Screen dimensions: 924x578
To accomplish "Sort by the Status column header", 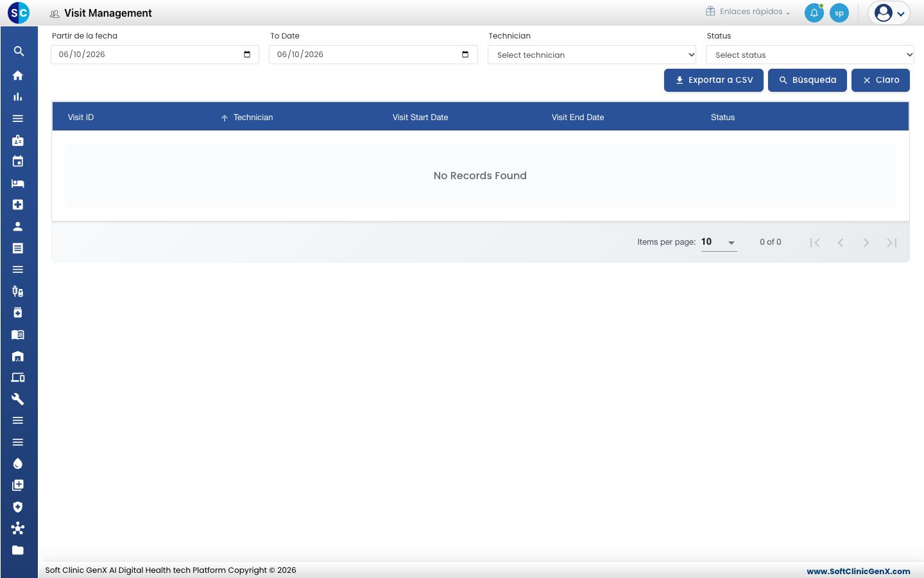I will pyautogui.click(x=723, y=118).
